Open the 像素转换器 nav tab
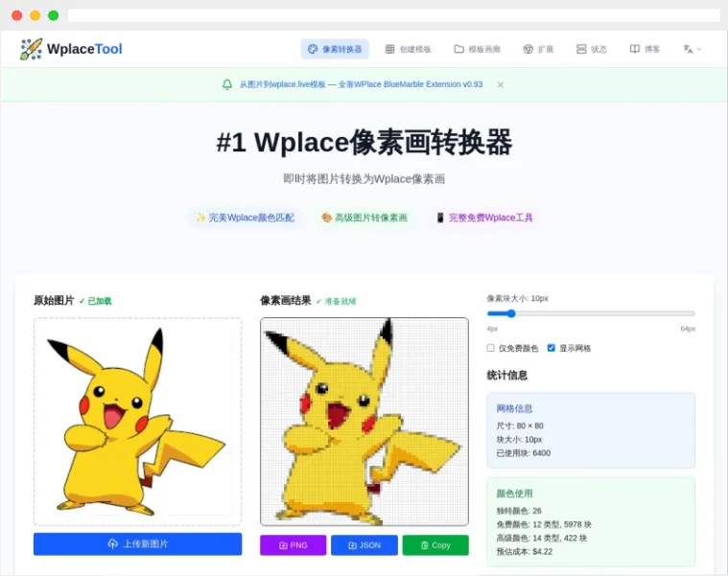 tap(335, 49)
